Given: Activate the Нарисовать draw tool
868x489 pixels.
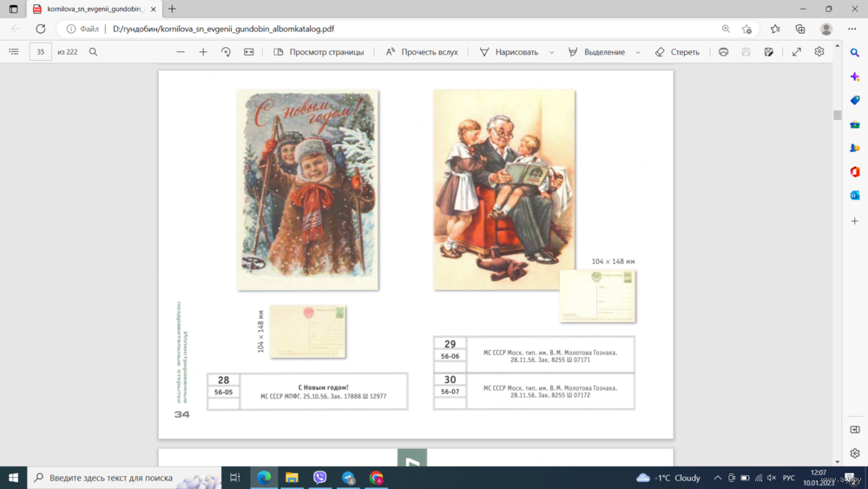Looking at the screenshot, I should 509,51.
